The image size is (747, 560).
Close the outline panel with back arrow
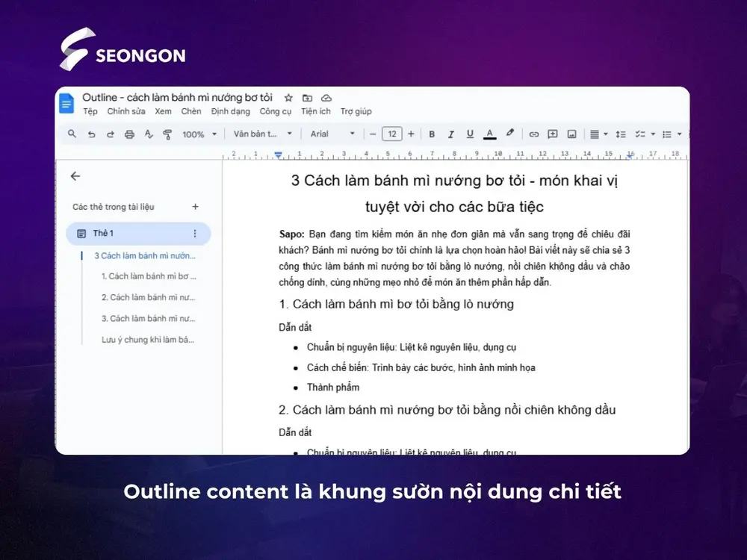point(75,176)
